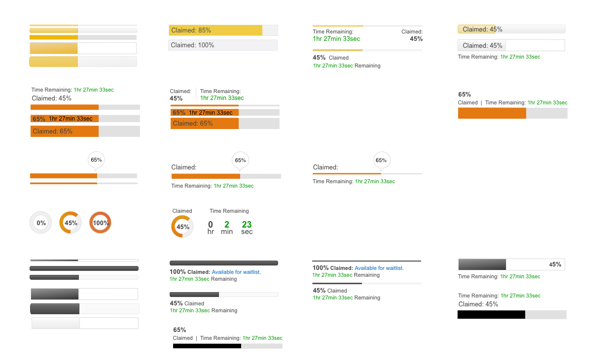Select the empty white progress bar bottom left

84,323
